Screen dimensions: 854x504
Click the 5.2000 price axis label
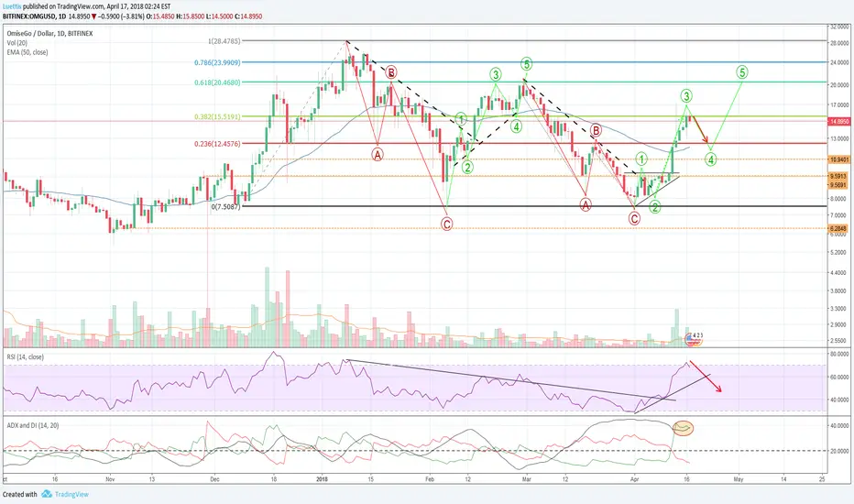[839, 253]
